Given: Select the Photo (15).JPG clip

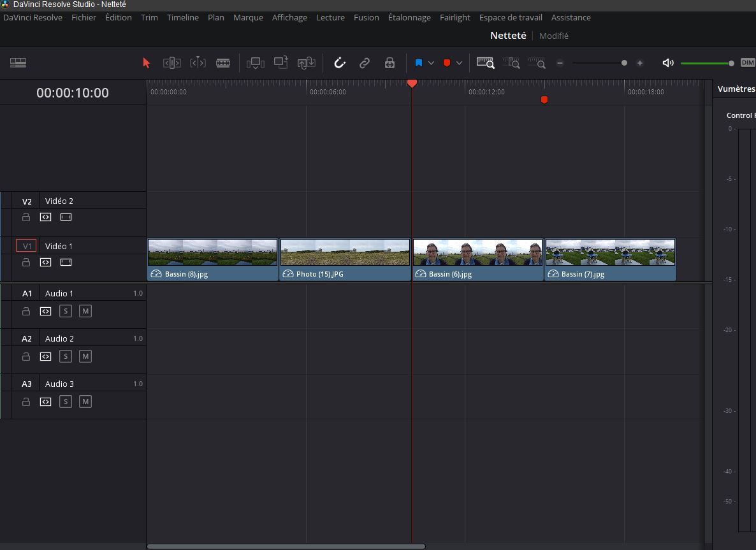Looking at the screenshot, I should [345, 260].
